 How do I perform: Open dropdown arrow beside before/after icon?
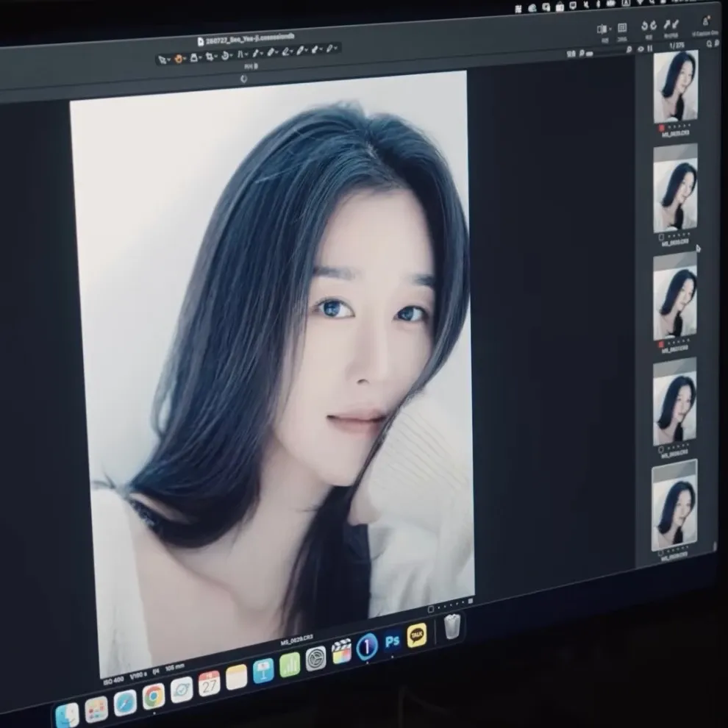pos(610,29)
